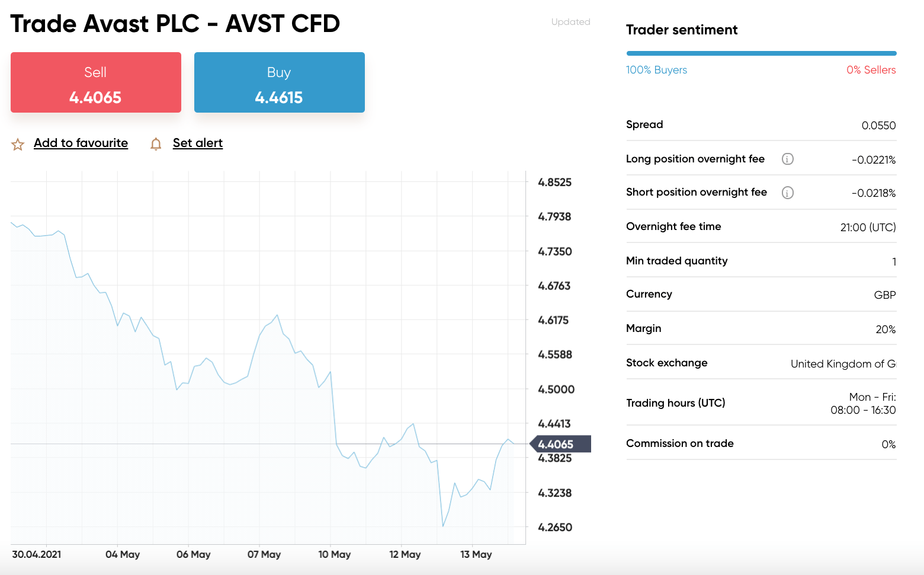924x575 pixels.
Task: Click the 10 May date on chart axis
Action: (335, 554)
